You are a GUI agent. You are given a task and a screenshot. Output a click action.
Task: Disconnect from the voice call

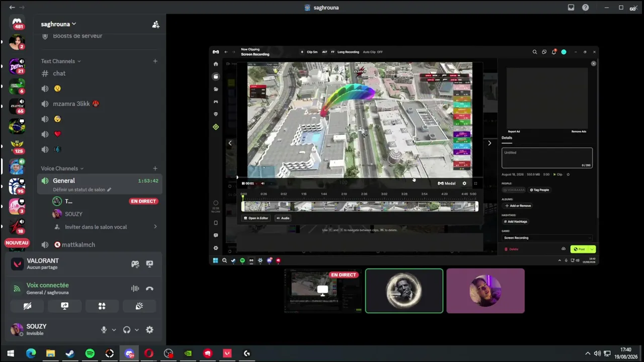point(149,289)
